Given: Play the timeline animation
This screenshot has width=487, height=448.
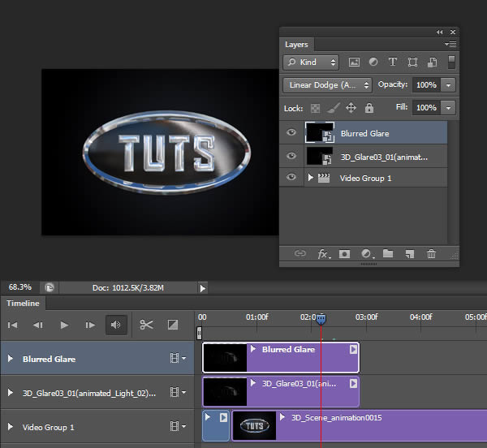Looking at the screenshot, I should 64,325.
